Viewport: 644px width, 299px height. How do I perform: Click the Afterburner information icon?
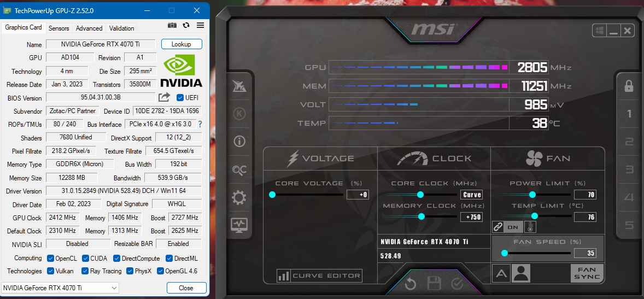[x=239, y=142]
